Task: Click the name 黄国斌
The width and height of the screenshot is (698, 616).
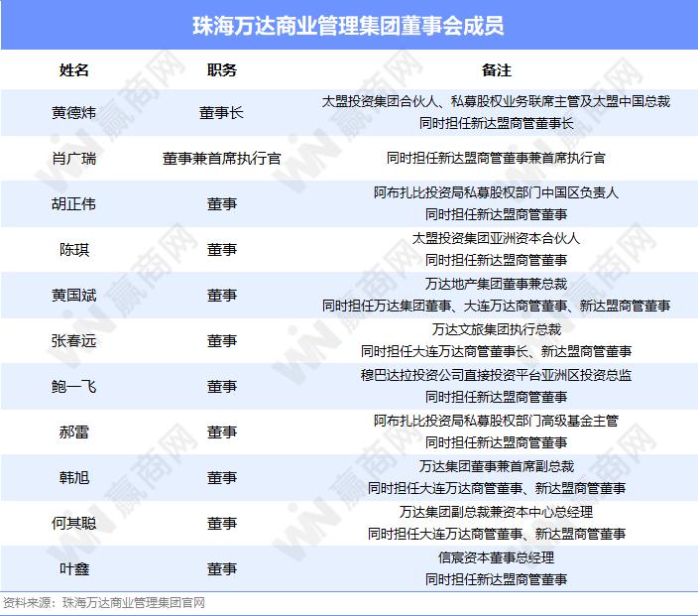Action: [74, 295]
